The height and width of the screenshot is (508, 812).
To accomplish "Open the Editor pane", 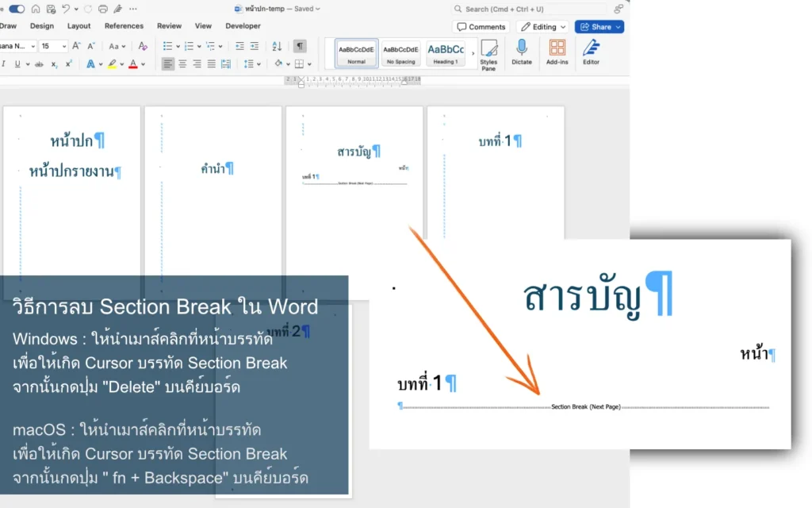I will 591,52.
